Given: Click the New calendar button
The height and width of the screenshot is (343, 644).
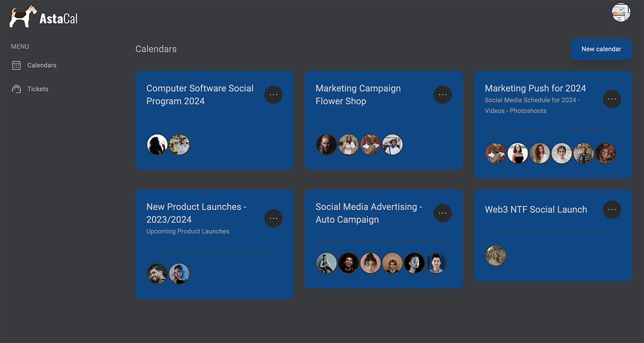Looking at the screenshot, I should pos(601,49).
